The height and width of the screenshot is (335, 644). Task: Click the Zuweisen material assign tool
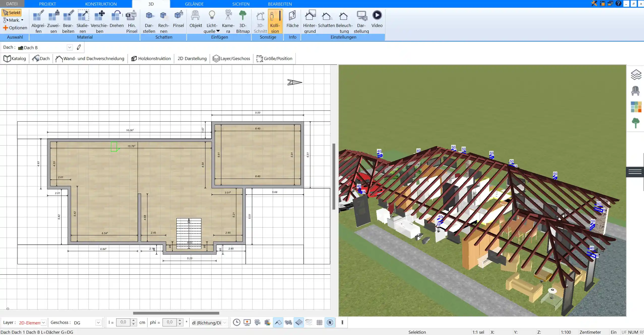pos(53,21)
